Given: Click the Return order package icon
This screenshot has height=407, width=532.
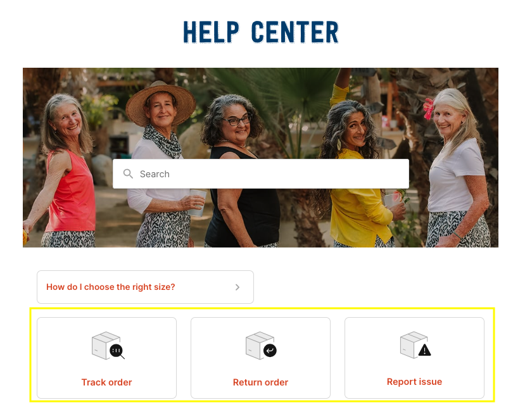Looking at the screenshot, I should (261, 346).
